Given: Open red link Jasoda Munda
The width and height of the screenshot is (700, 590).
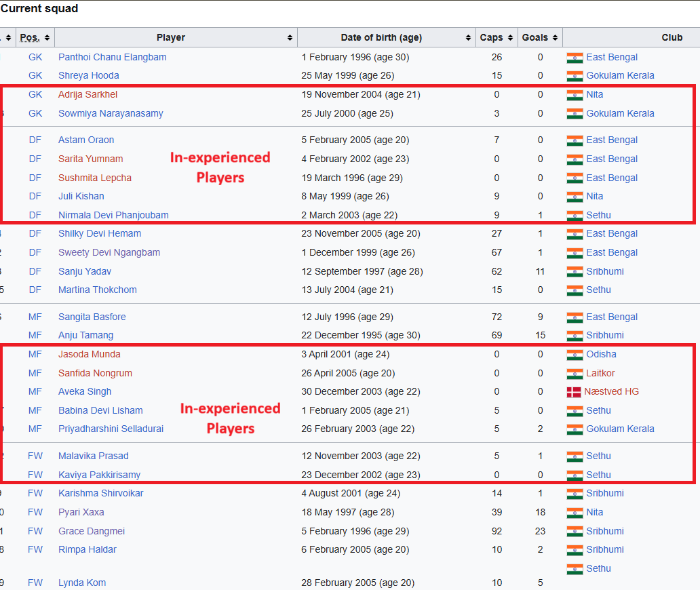Looking at the screenshot, I should [90, 355].
